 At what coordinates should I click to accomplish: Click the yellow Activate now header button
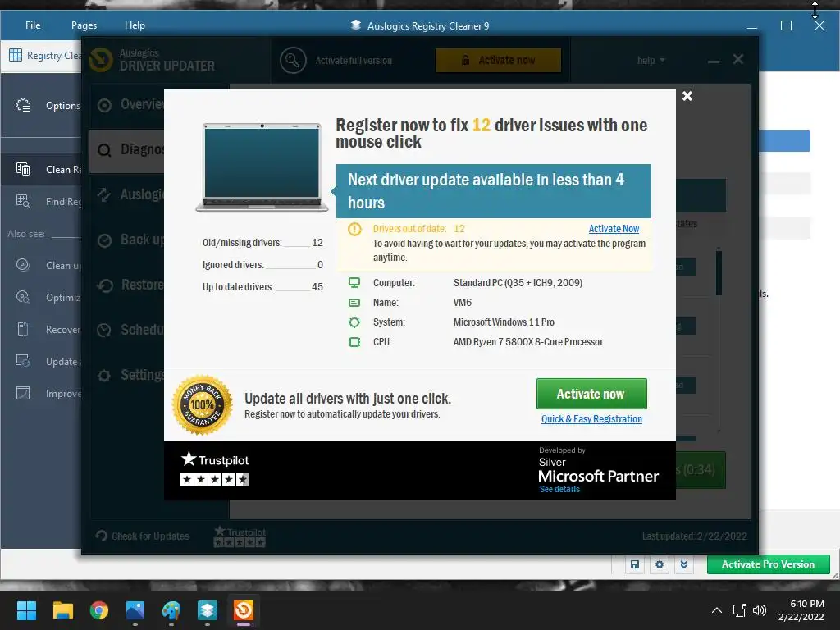pyautogui.click(x=498, y=60)
